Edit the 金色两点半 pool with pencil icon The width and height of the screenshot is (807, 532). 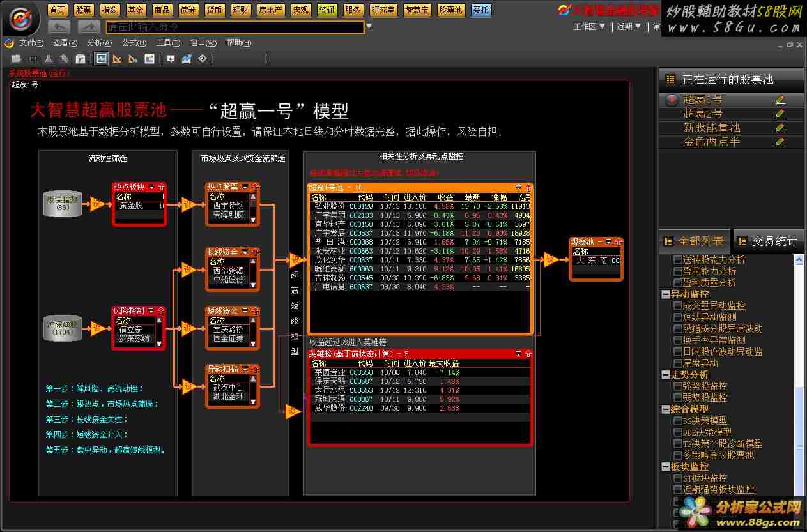pos(780,142)
